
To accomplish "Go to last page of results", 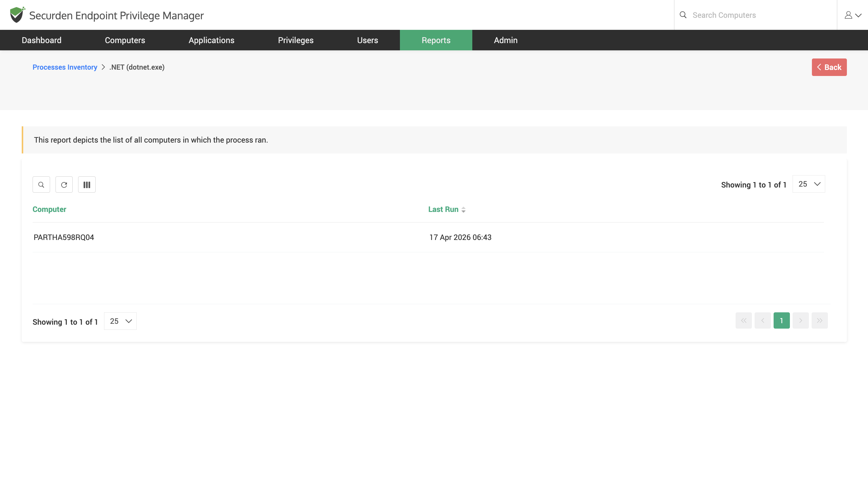I will (819, 320).
